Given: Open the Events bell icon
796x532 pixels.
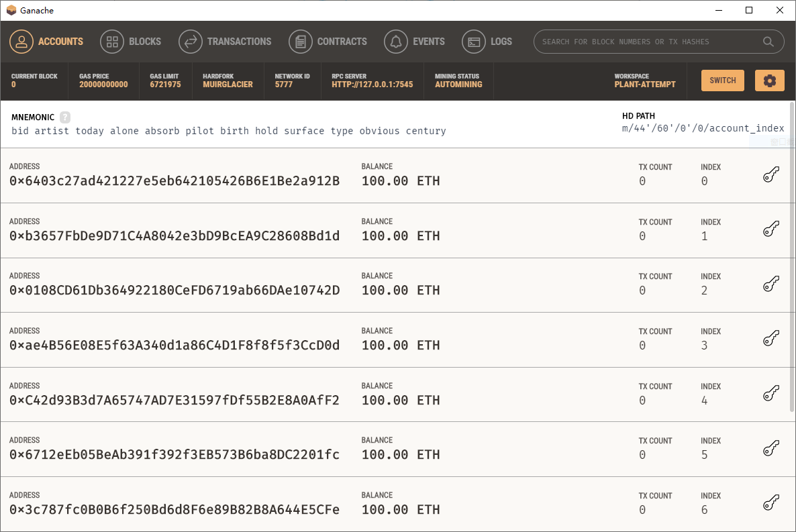Looking at the screenshot, I should pos(396,42).
